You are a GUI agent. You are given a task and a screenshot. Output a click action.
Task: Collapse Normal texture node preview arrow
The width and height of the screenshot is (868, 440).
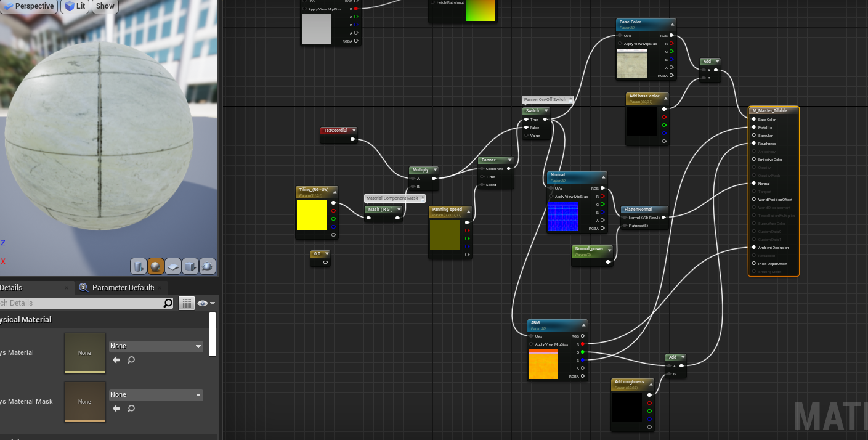click(604, 177)
